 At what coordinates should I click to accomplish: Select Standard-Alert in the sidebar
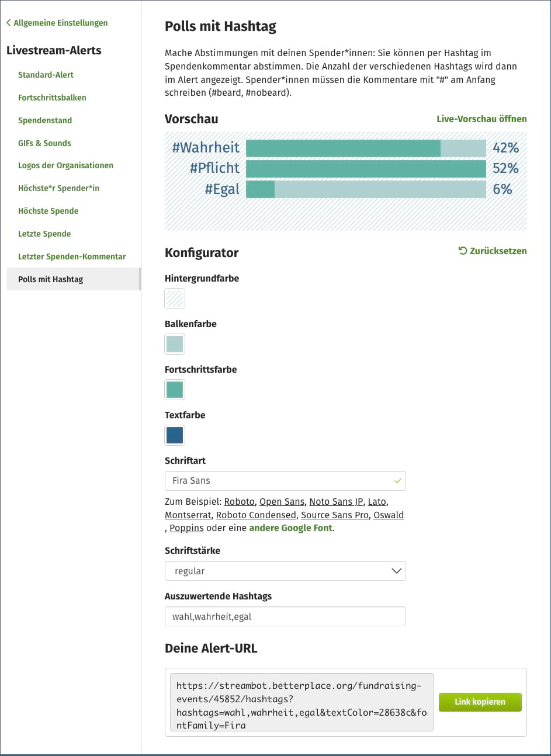[x=46, y=75]
